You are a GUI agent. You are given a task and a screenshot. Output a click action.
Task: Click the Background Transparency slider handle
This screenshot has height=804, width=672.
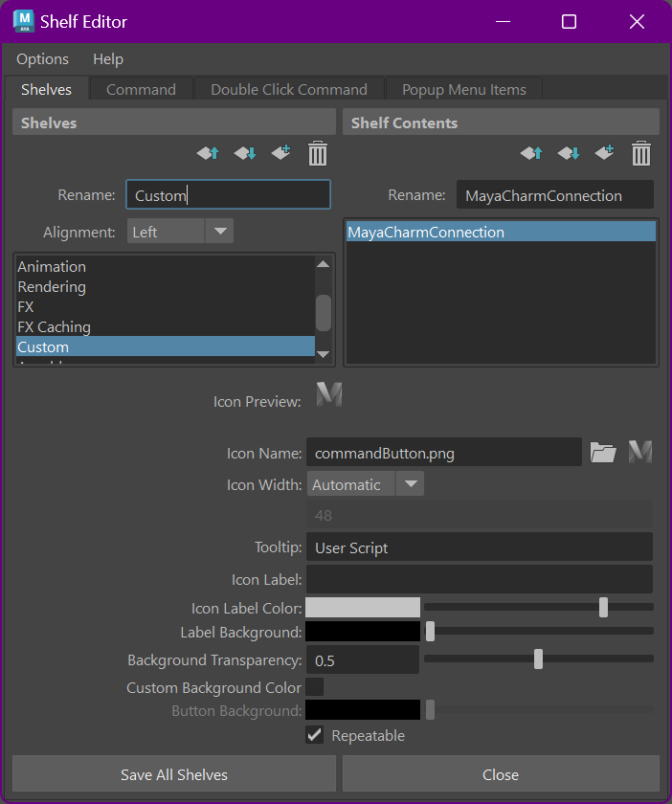tap(538, 659)
